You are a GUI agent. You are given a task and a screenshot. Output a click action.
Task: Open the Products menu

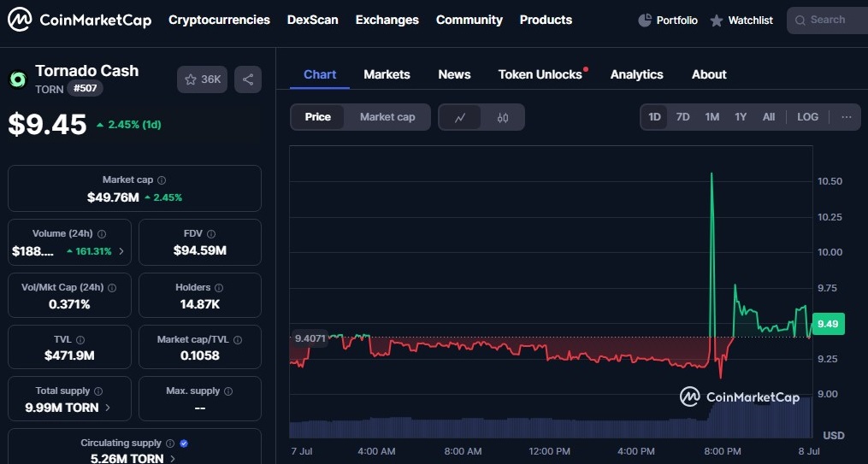click(546, 20)
